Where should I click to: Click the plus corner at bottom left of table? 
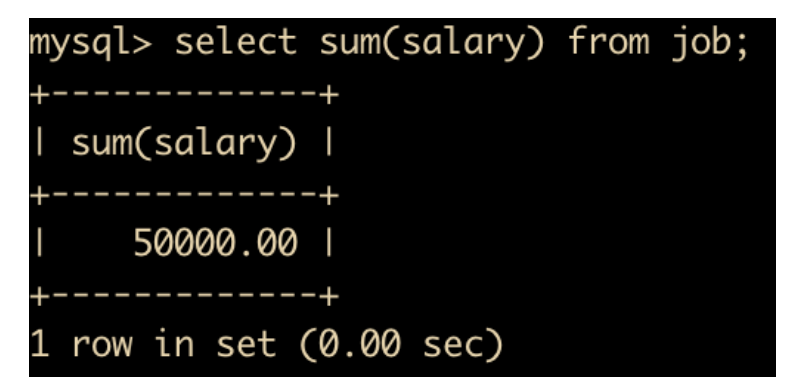[37, 297]
